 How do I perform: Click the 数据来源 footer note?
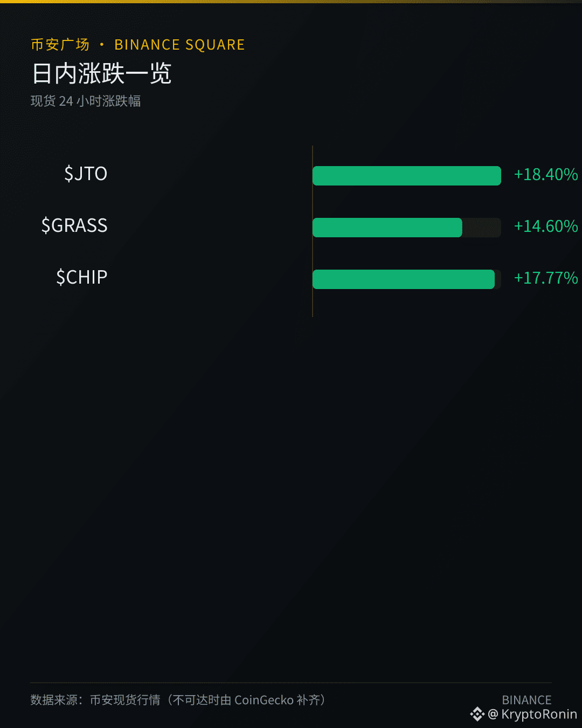pyautogui.click(x=178, y=700)
